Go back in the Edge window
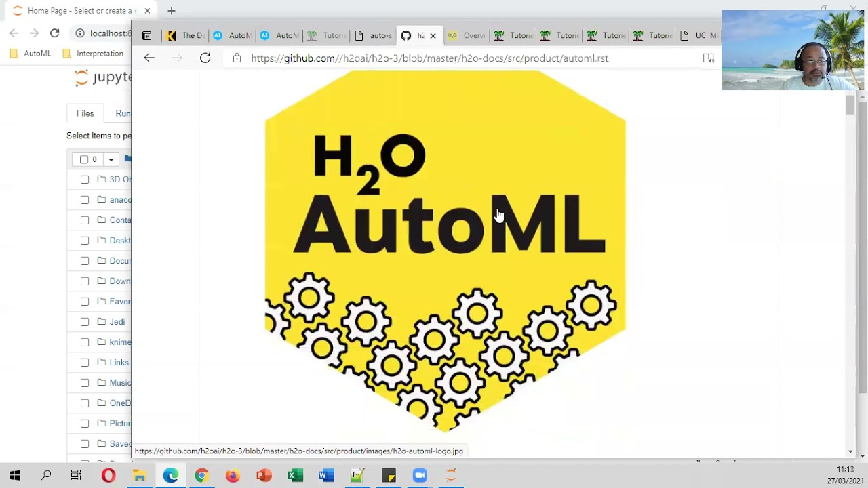Viewport: 868px width, 488px height. tap(149, 58)
